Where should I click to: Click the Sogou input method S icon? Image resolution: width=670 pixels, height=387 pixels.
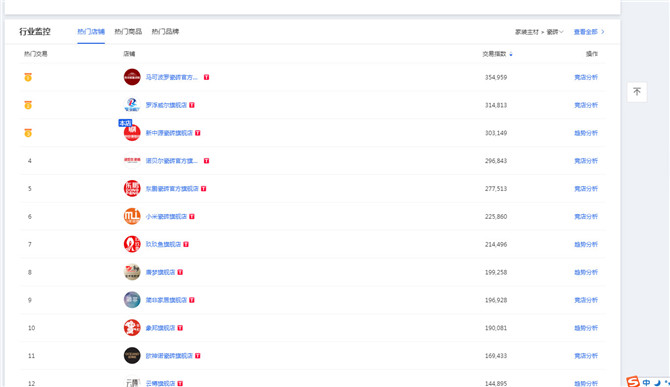(633, 381)
